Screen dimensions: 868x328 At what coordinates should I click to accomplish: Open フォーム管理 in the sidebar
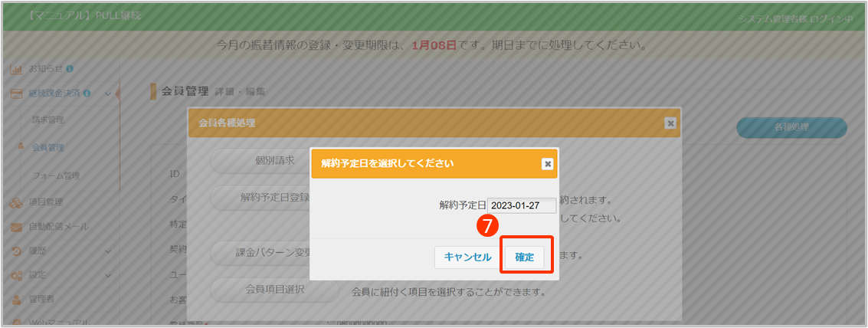click(x=55, y=175)
